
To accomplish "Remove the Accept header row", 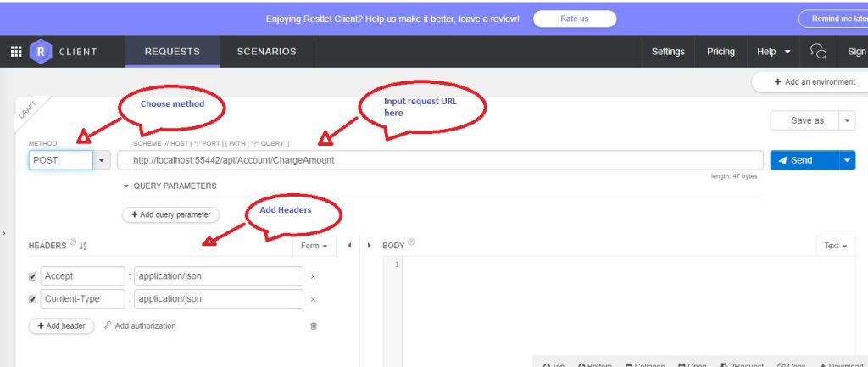I will (x=313, y=276).
